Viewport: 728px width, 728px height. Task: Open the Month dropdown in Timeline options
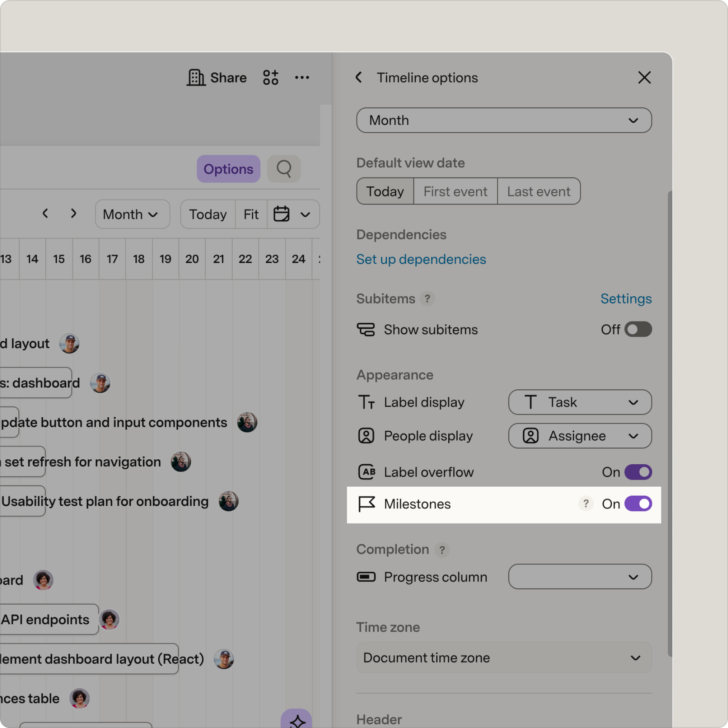[504, 120]
